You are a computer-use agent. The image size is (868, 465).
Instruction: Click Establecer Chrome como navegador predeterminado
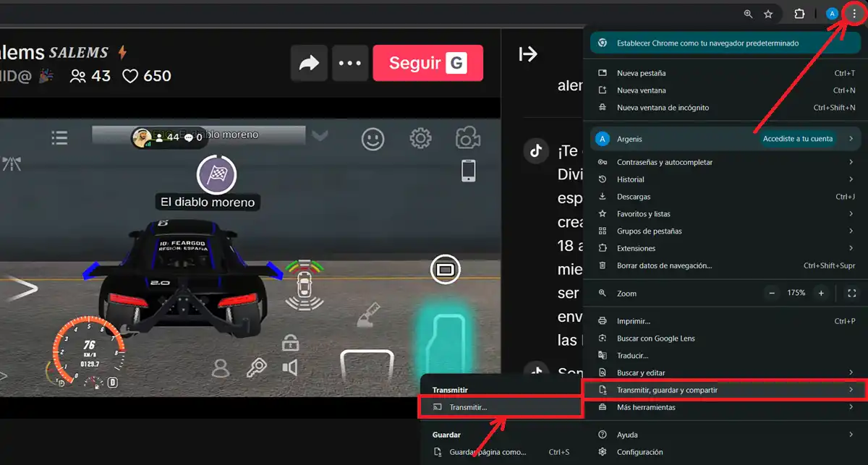tap(727, 43)
